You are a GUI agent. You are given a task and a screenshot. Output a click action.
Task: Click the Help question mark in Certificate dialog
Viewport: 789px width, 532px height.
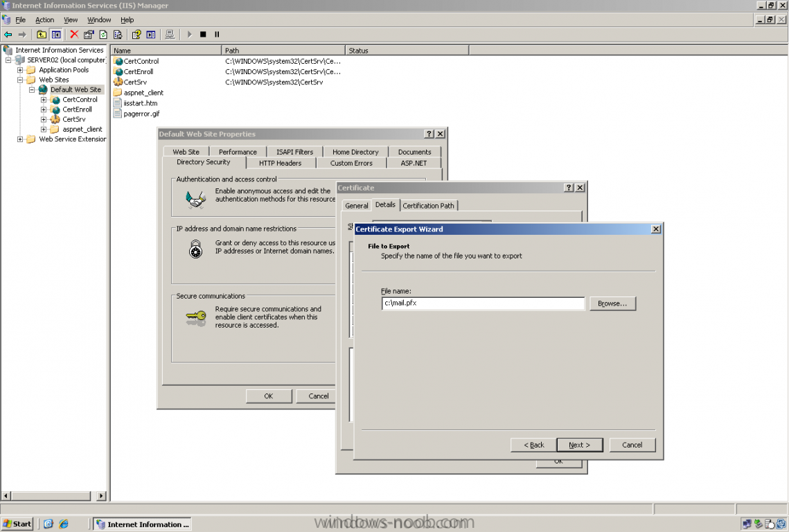569,188
